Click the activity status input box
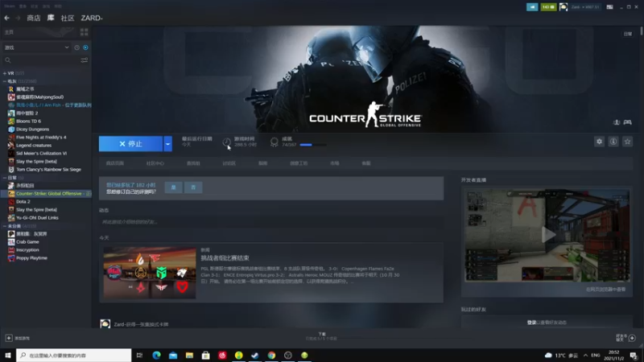 point(271,222)
